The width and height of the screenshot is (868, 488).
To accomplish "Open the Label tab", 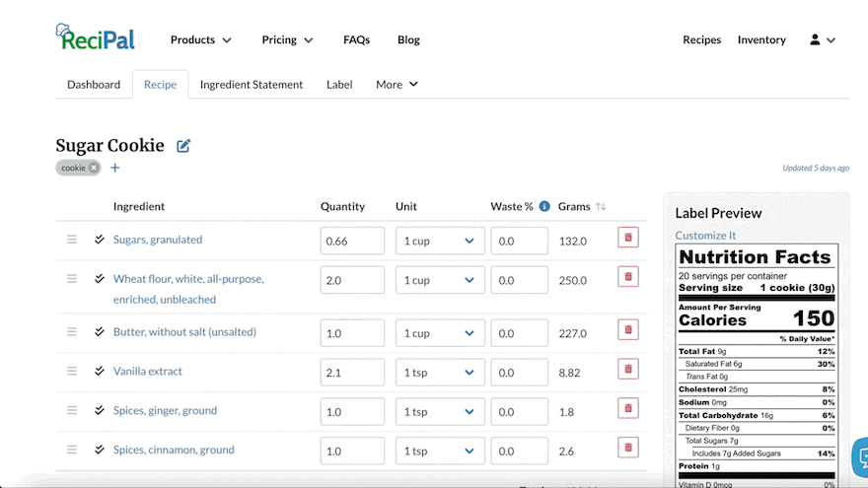I will click(x=339, y=85).
